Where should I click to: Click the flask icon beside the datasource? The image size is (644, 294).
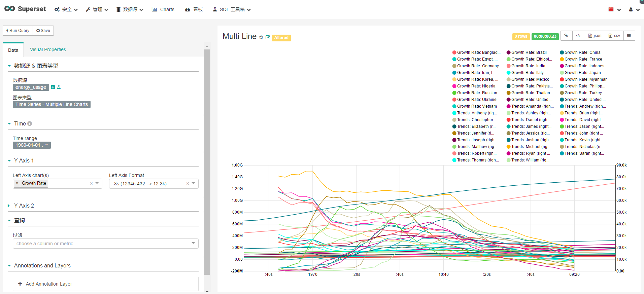(59, 87)
